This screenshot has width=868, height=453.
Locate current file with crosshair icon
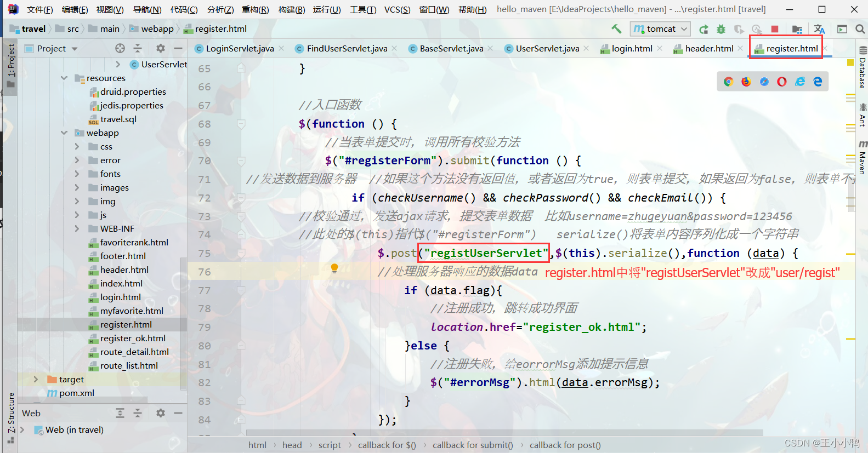click(x=120, y=48)
